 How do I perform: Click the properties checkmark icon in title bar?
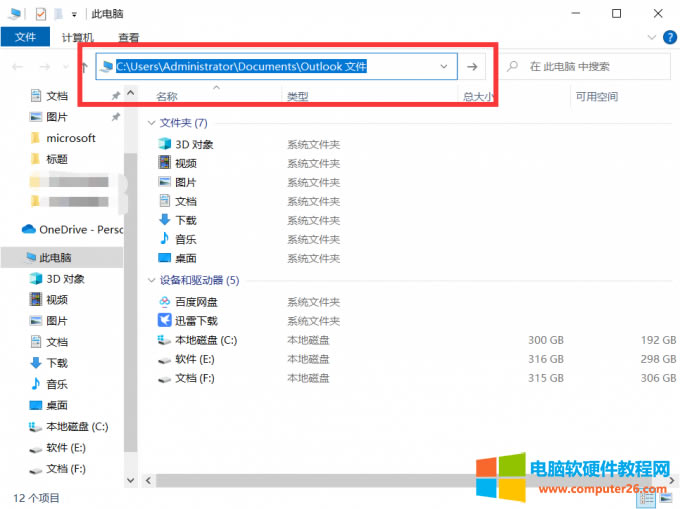coord(40,14)
